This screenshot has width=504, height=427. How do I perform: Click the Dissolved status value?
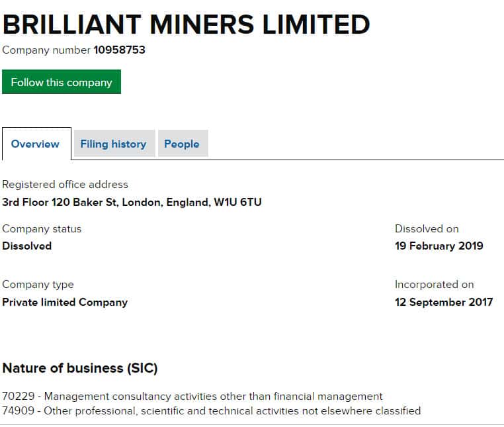click(26, 246)
